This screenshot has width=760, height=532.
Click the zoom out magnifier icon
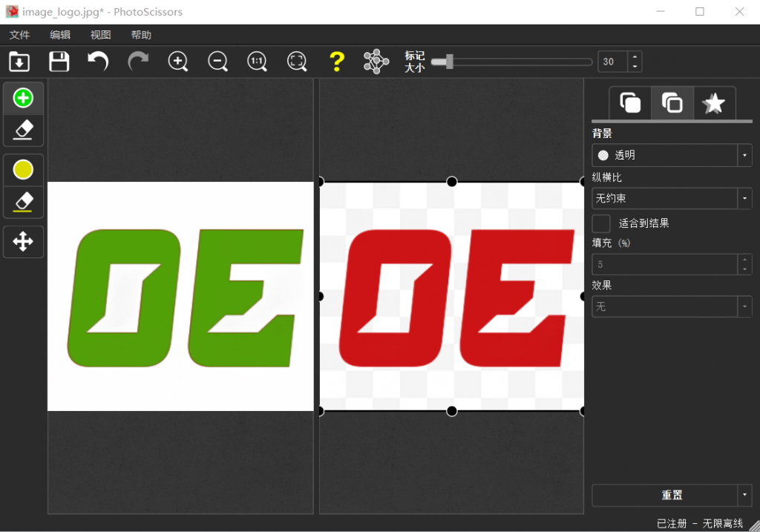217,62
